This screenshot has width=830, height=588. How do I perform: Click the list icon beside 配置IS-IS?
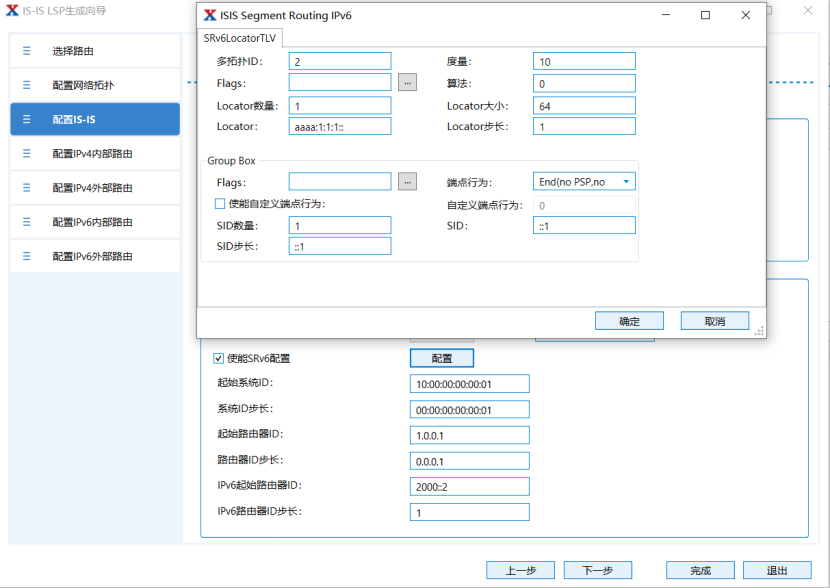point(26,119)
